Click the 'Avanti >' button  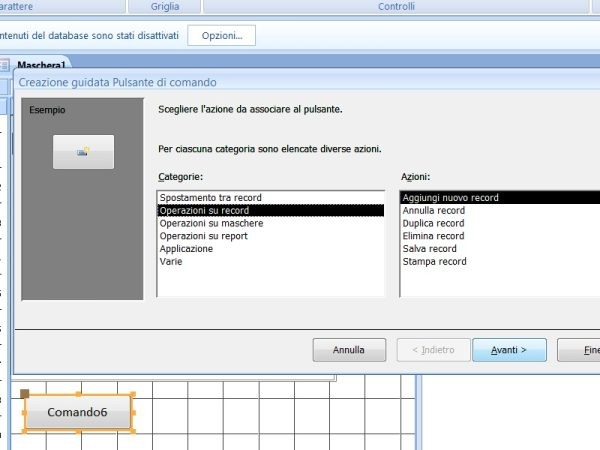pyautogui.click(x=509, y=350)
